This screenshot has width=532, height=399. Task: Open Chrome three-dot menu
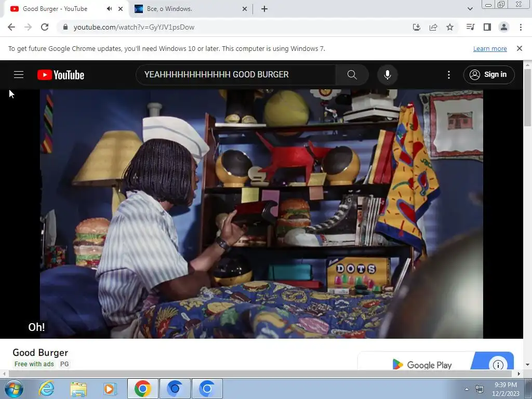(521, 27)
